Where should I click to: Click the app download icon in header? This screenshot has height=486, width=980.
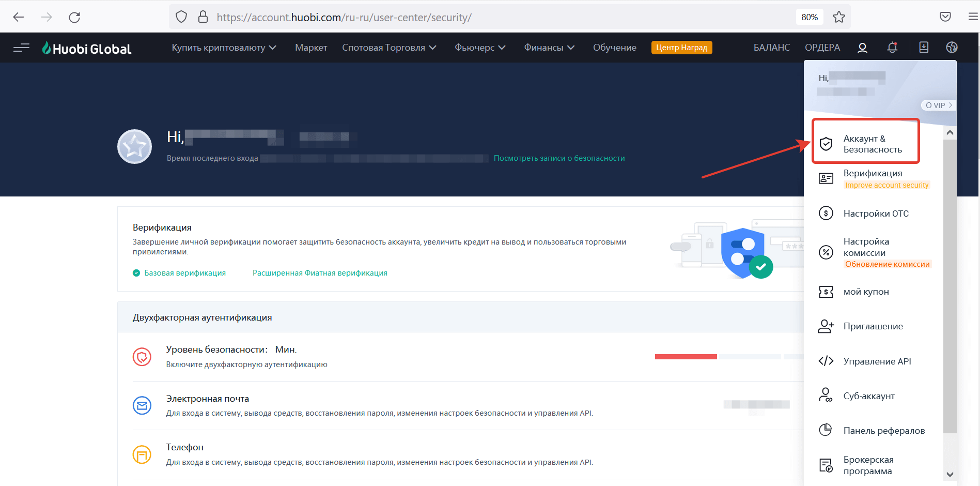924,48
